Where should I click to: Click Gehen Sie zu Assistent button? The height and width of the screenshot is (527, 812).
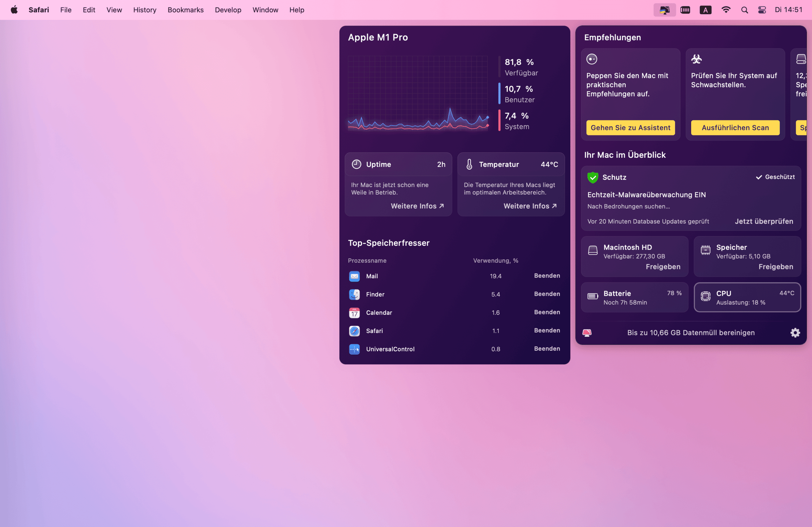[x=630, y=127]
